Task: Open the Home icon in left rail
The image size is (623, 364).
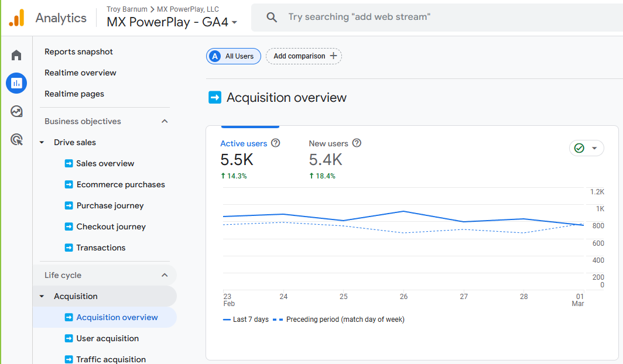Action: (16, 55)
